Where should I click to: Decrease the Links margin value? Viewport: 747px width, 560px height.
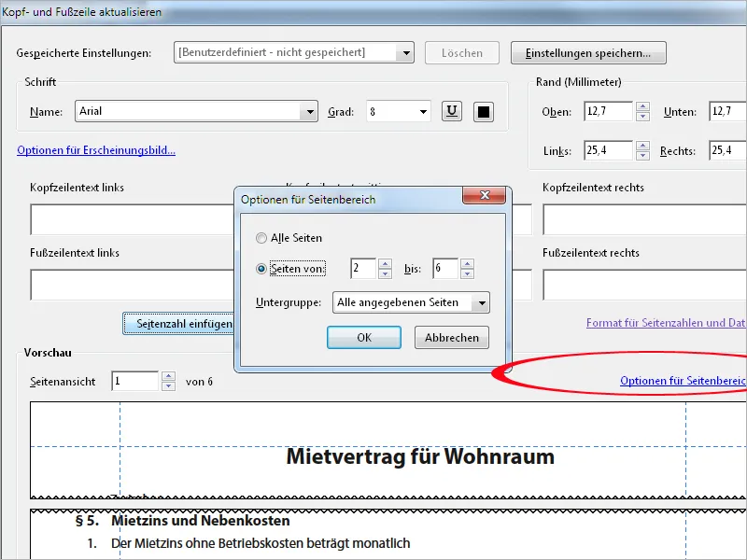pos(642,156)
